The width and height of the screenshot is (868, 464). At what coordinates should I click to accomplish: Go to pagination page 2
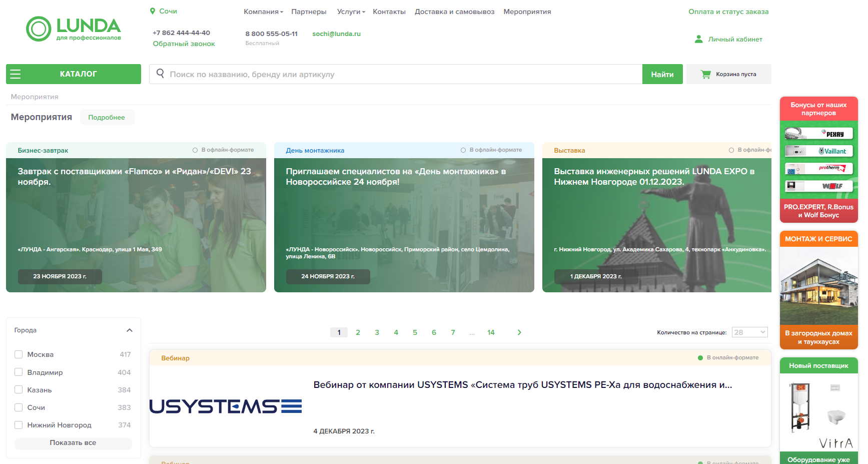(x=358, y=332)
